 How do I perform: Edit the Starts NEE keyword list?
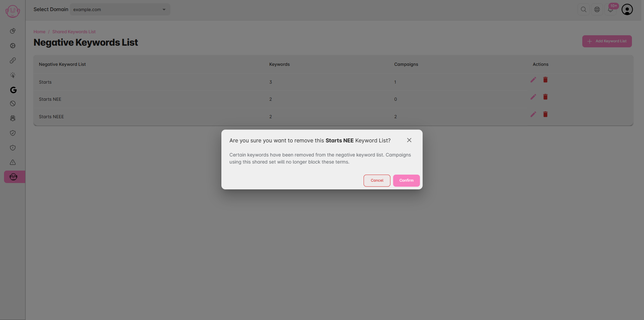click(533, 97)
